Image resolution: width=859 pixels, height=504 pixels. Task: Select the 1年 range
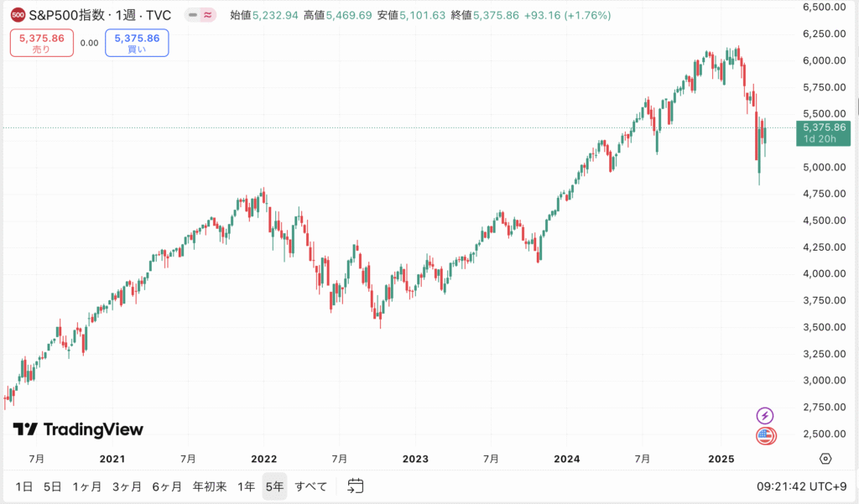[246, 486]
